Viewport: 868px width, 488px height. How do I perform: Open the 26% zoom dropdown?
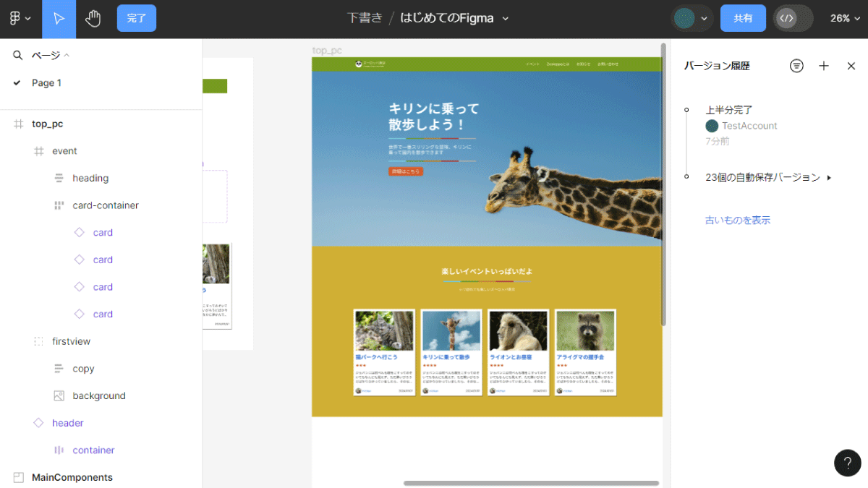[x=845, y=18]
